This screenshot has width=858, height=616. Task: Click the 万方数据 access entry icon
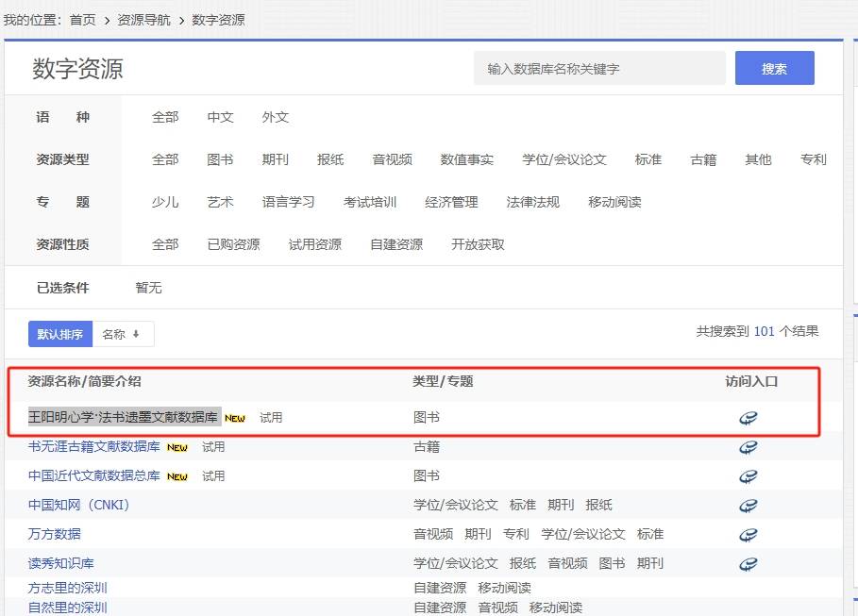tap(748, 535)
